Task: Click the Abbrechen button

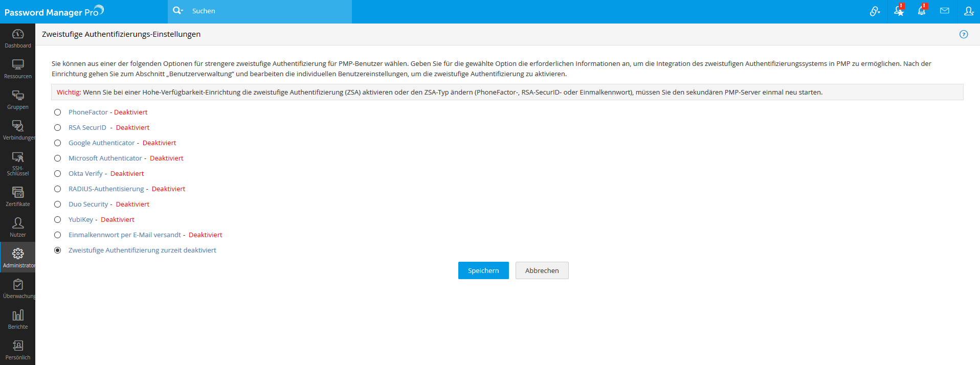Action: pos(542,270)
